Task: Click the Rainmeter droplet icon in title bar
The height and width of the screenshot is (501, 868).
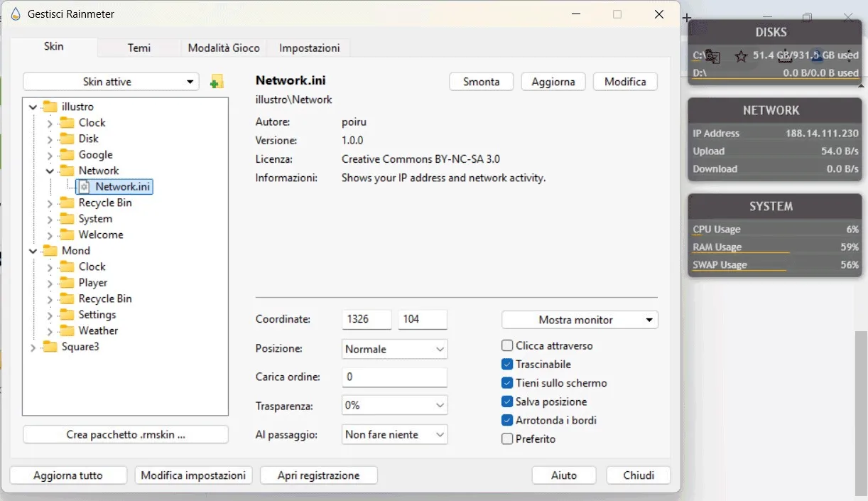Action: (15, 14)
